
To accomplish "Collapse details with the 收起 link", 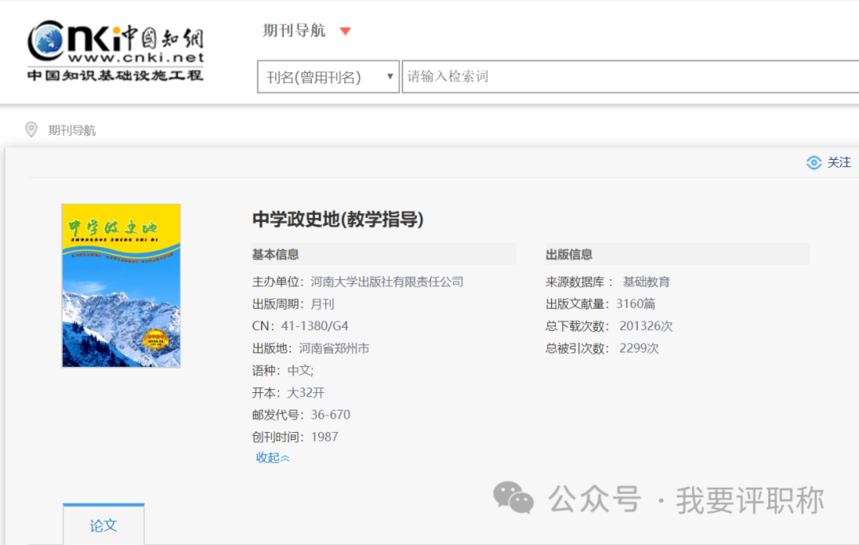I will [272, 458].
